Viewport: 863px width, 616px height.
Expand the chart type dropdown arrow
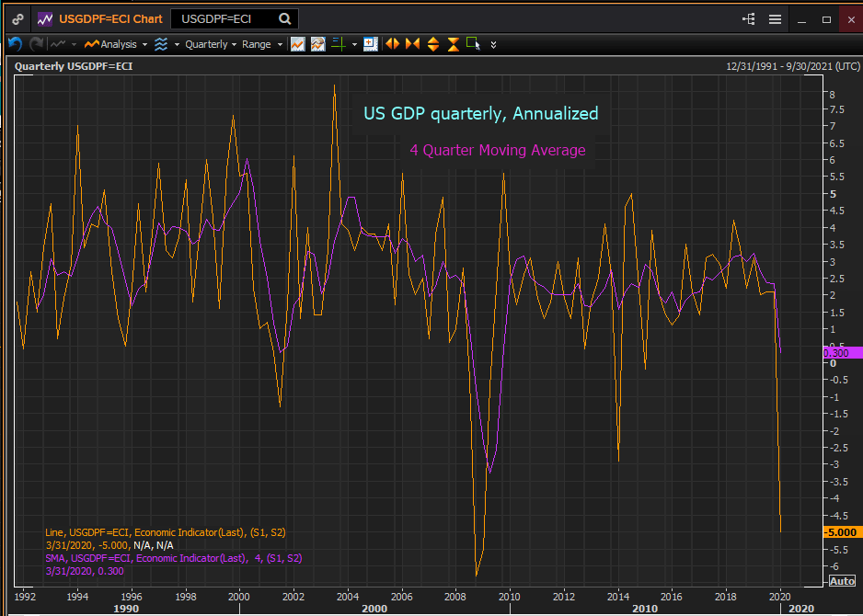pos(74,44)
